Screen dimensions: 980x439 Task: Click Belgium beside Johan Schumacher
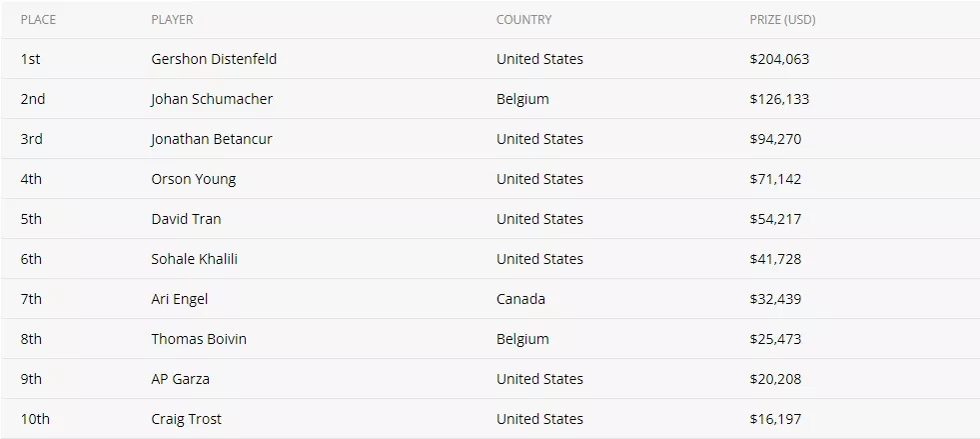pos(522,99)
